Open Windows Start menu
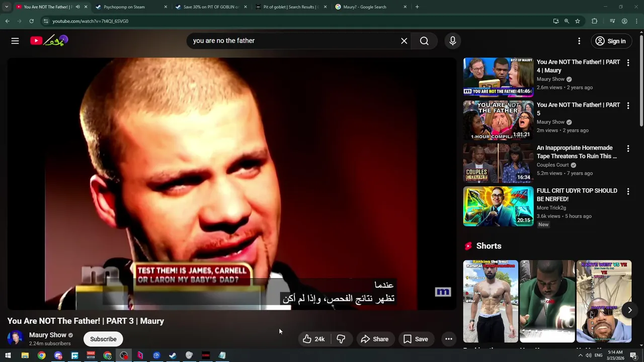The image size is (644, 362). [8, 355]
